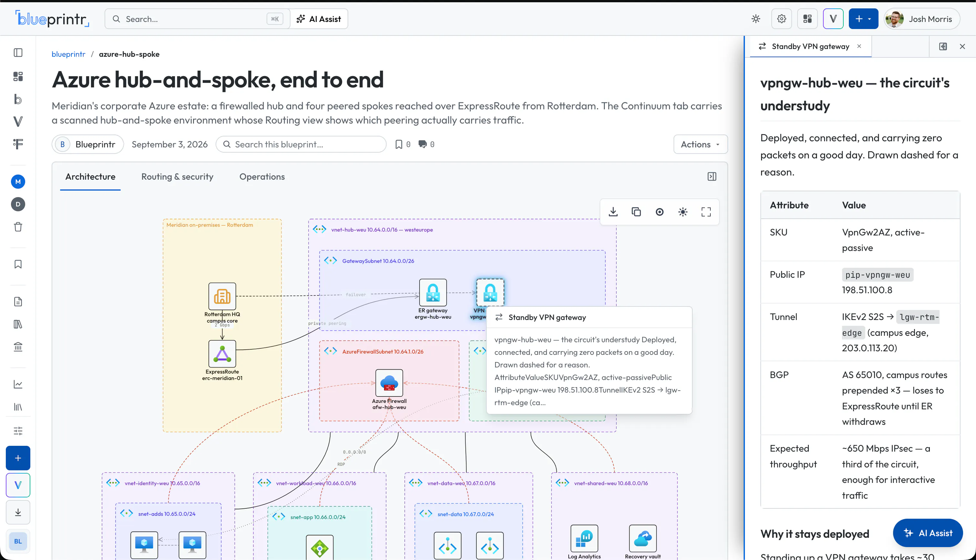Click the bank building icon in sidebar

pos(18,346)
